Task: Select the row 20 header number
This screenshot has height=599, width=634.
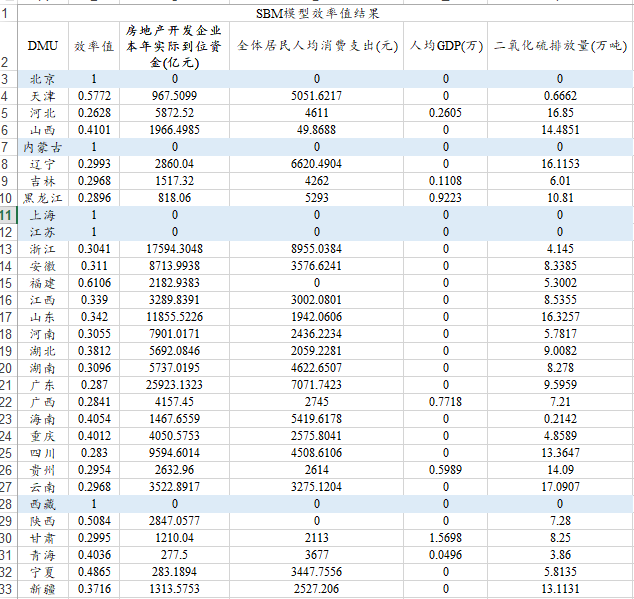Action: tap(8, 368)
